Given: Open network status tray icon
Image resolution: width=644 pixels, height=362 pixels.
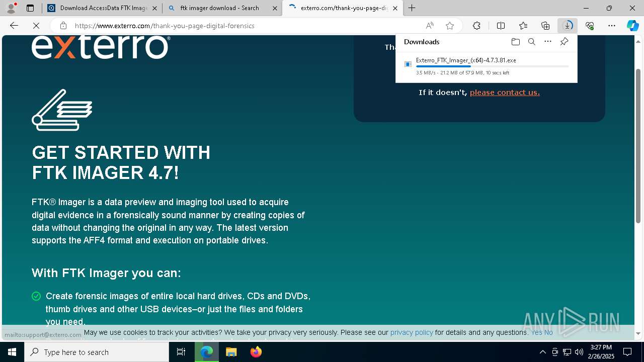Looking at the screenshot, I should click(567, 352).
